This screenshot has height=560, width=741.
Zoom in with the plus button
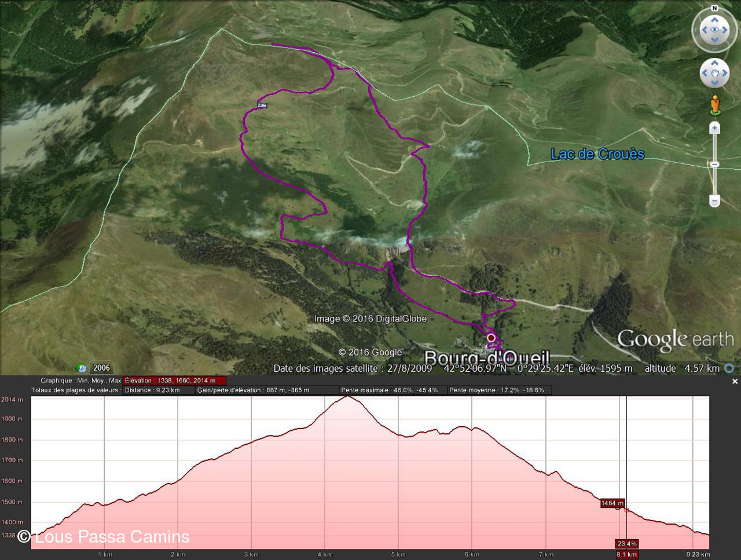click(x=714, y=128)
